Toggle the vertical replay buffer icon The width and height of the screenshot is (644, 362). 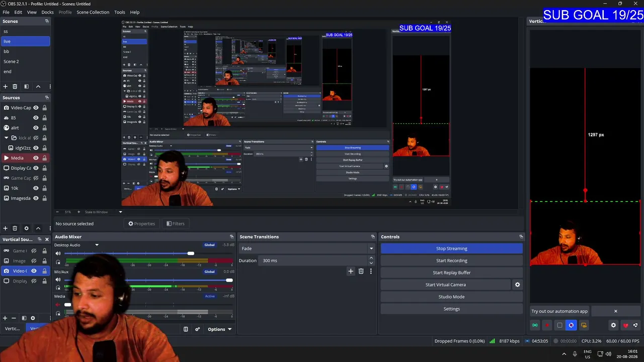(571, 325)
